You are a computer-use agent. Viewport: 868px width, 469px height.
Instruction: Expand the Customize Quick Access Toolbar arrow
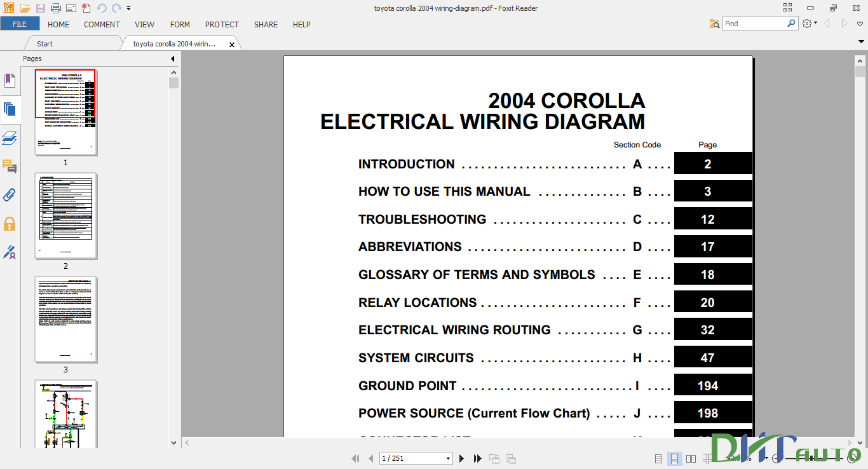pos(129,8)
